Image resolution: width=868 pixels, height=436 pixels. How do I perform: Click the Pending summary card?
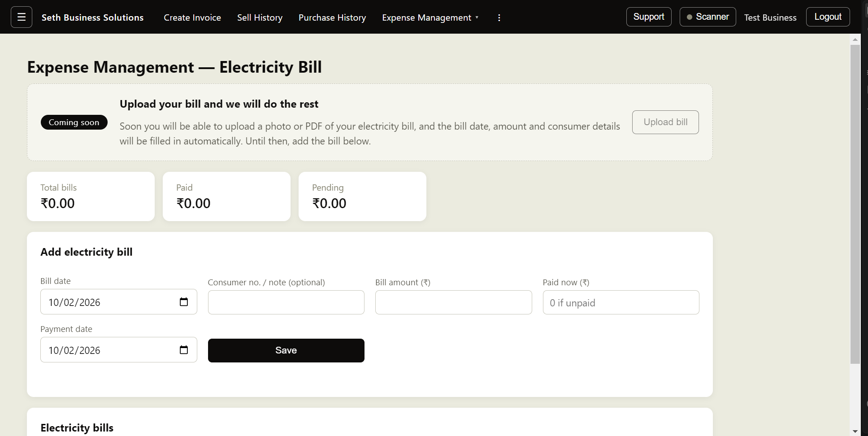click(362, 196)
